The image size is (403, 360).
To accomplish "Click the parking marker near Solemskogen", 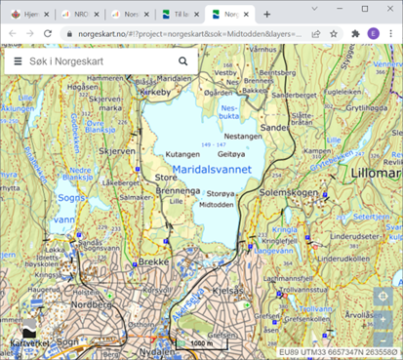I will pos(325,194).
